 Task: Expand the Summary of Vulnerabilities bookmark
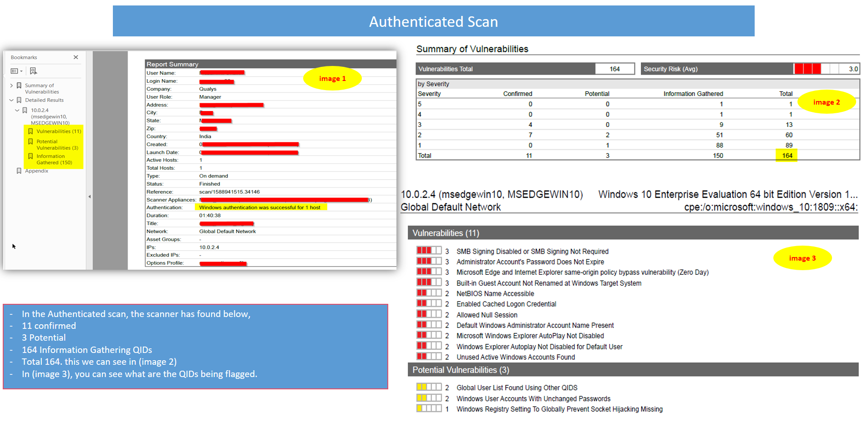11,86
